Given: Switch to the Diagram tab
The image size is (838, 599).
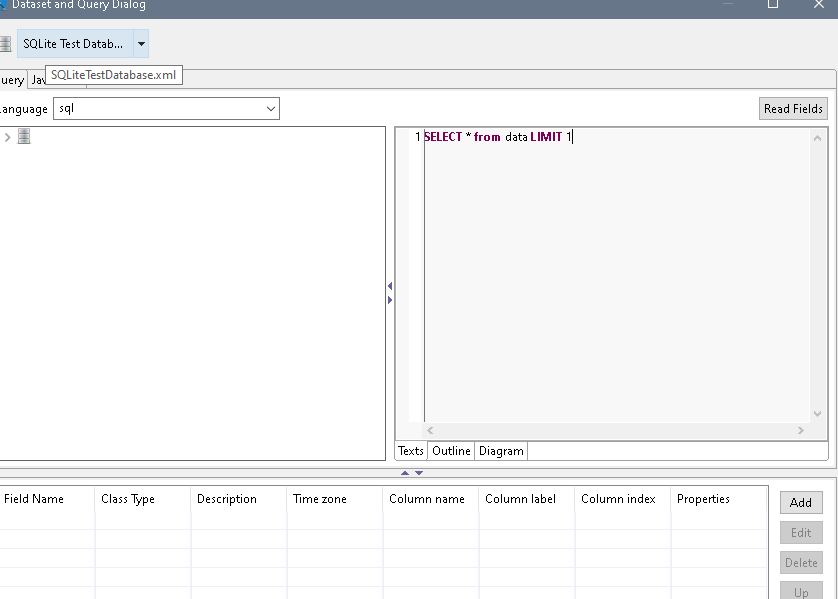Looking at the screenshot, I should tap(501, 451).
